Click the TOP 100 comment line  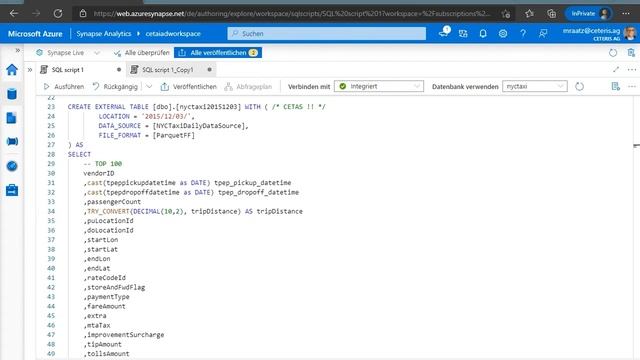point(103,164)
